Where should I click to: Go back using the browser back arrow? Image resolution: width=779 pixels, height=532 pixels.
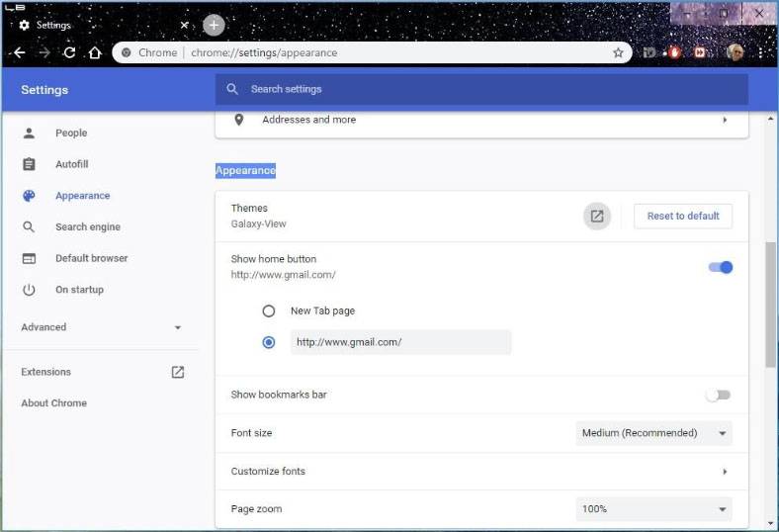[x=20, y=52]
